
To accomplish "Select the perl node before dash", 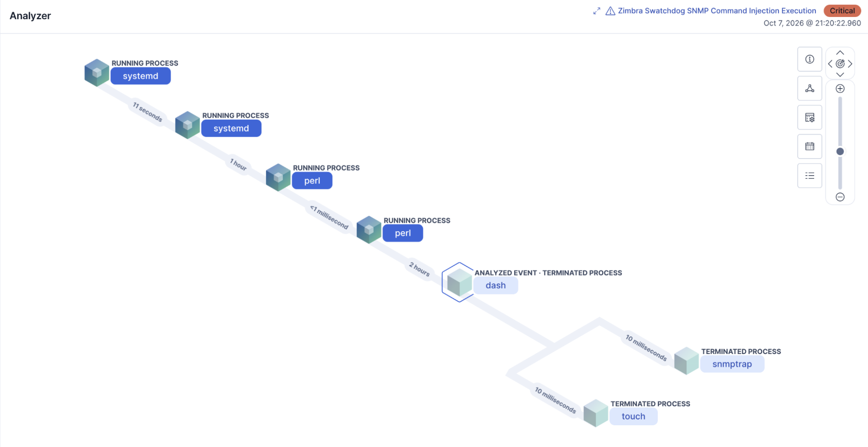I will click(403, 233).
